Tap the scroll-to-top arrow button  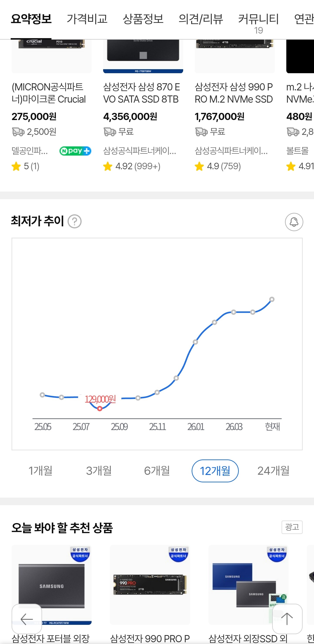point(287,619)
